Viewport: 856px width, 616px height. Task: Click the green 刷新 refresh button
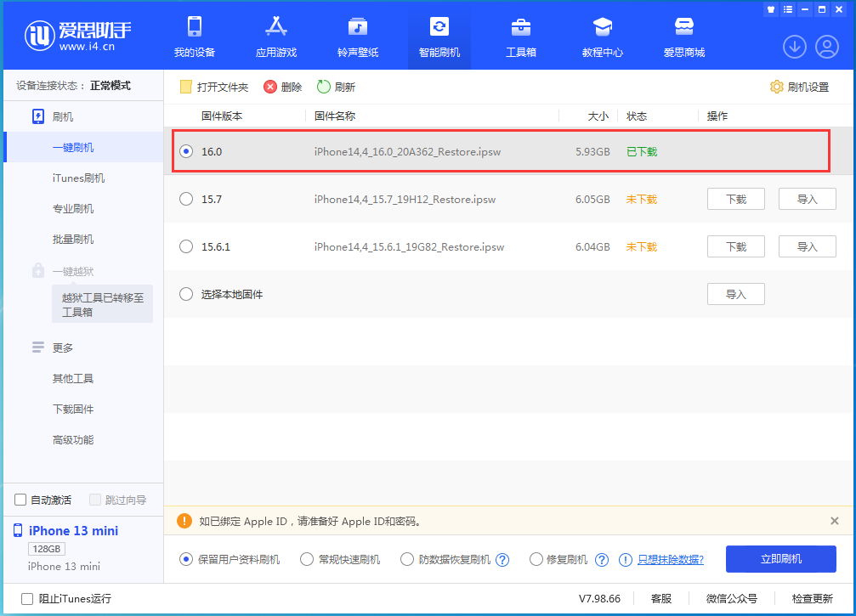[336, 87]
